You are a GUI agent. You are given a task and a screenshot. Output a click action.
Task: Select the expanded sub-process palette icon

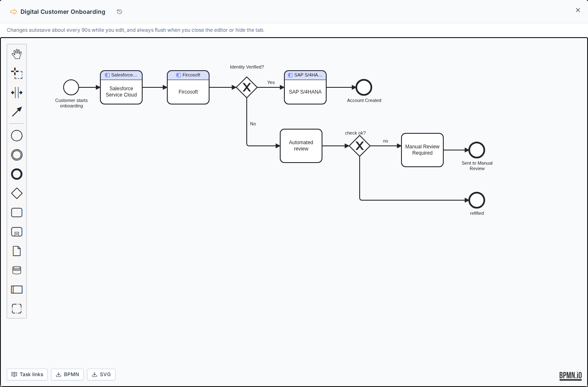(x=17, y=232)
